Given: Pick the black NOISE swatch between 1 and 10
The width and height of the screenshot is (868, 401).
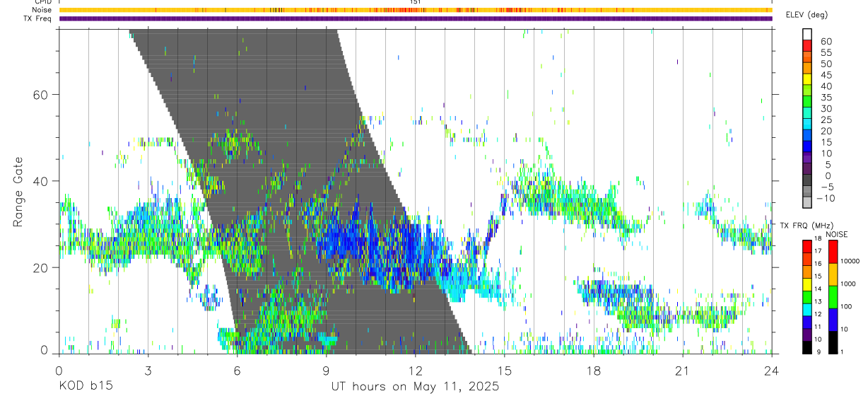Looking at the screenshot, I should 833,342.
